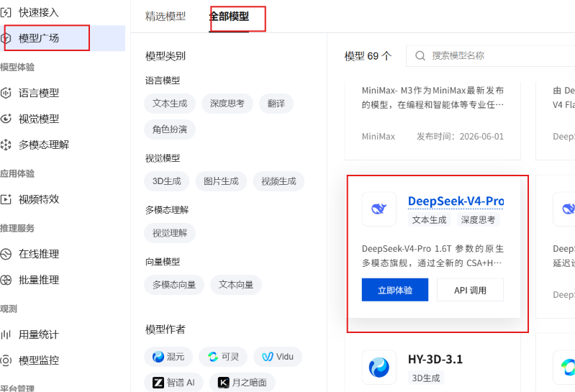Filter by 3D生成 category chip
The image size is (575, 392).
coord(167,181)
